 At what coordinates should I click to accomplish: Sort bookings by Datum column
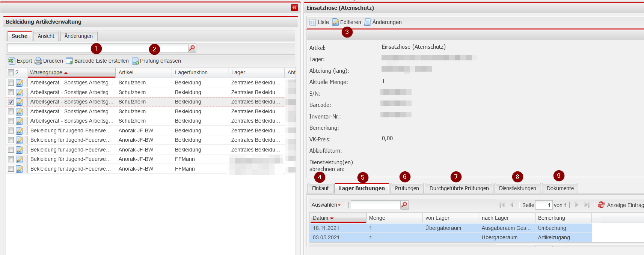pyautogui.click(x=321, y=218)
